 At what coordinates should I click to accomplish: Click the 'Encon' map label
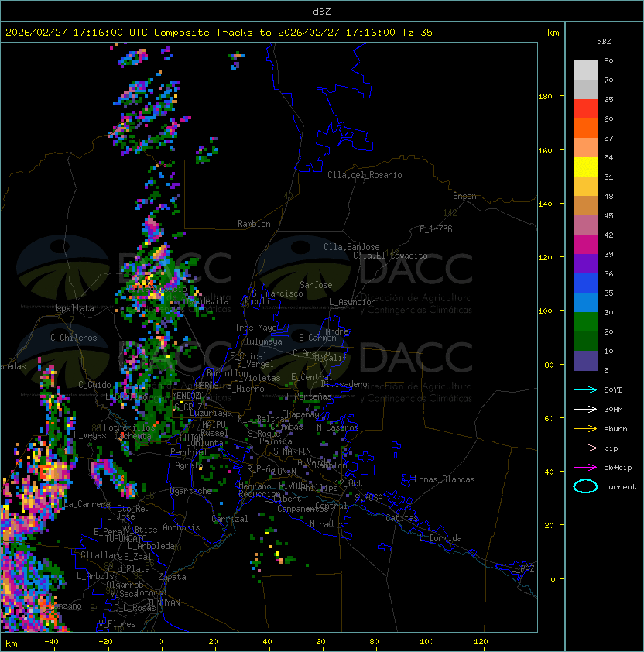(x=464, y=196)
